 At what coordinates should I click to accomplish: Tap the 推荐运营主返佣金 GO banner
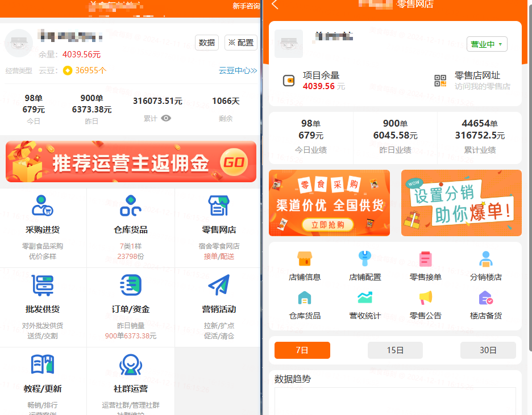131,162
